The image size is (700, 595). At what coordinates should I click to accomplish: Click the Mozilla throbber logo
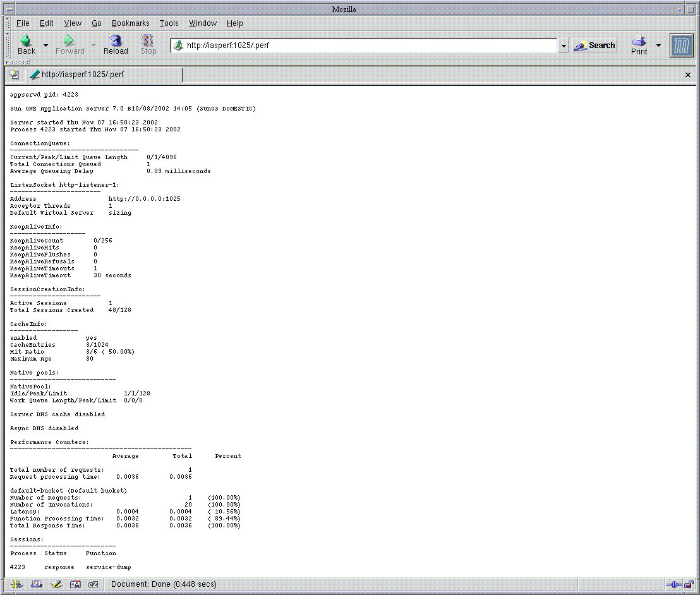[x=681, y=45]
